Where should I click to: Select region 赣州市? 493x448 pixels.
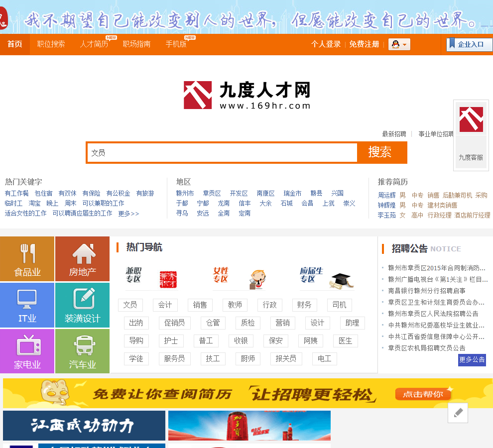coord(185,193)
